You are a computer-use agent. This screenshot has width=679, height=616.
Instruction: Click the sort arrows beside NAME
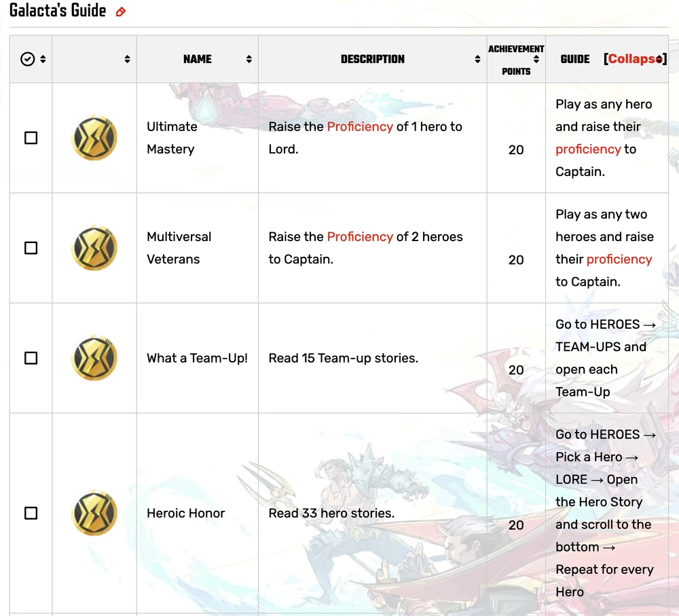pyautogui.click(x=248, y=58)
